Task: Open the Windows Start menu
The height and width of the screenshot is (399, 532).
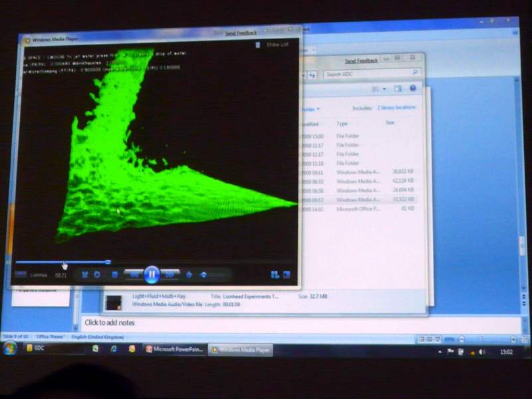Action: click(9, 348)
